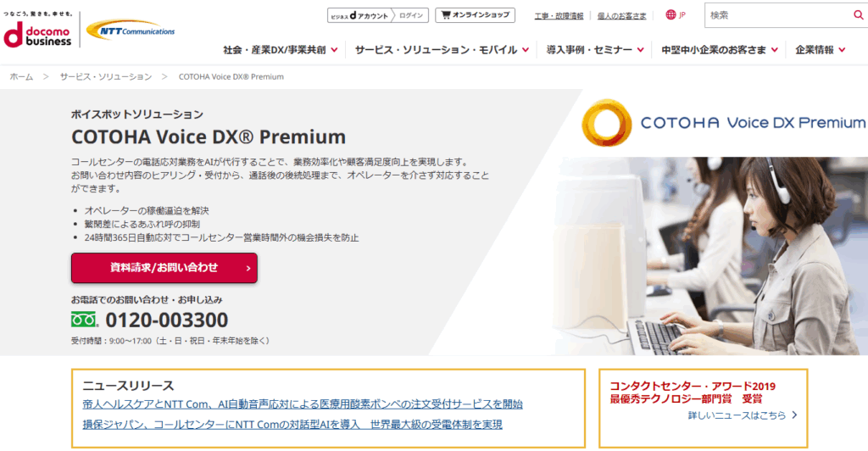Click into the 検索 search field
868x451 pixels.
click(x=778, y=15)
